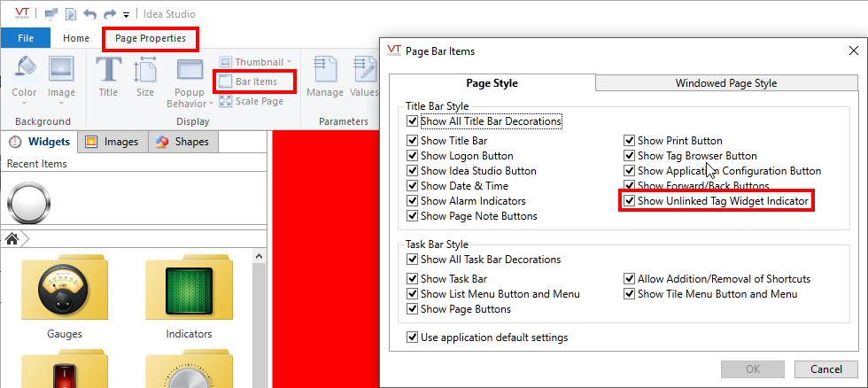Switch to Windowed Page Style tab
Screen dimensions: 868x388
[725, 83]
